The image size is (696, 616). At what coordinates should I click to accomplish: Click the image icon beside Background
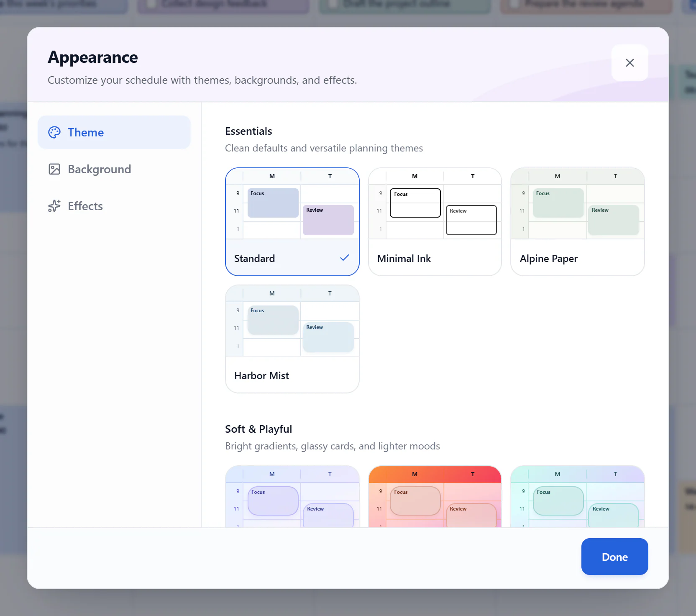coord(54,169)
